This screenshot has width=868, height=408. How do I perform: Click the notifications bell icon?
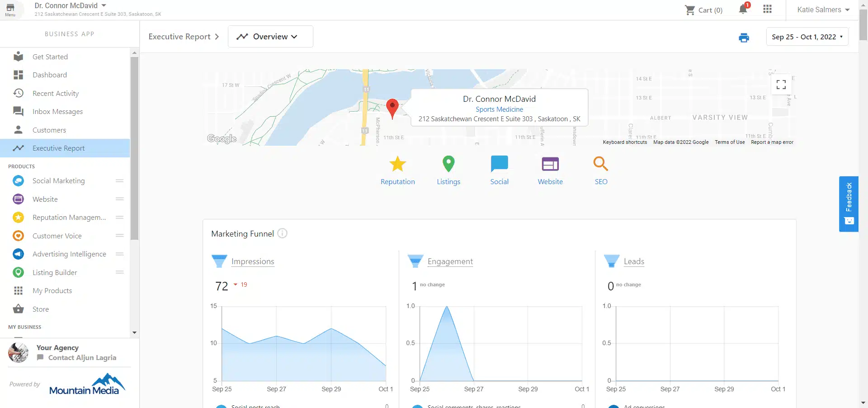pyautogui.click(x=742, y=9)
